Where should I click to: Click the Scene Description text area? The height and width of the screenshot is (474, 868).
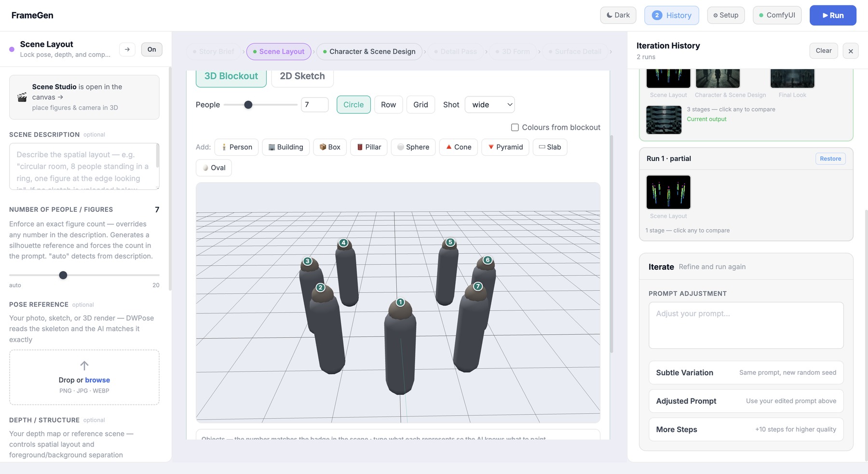pyautogui.click(x=84, y=166)
